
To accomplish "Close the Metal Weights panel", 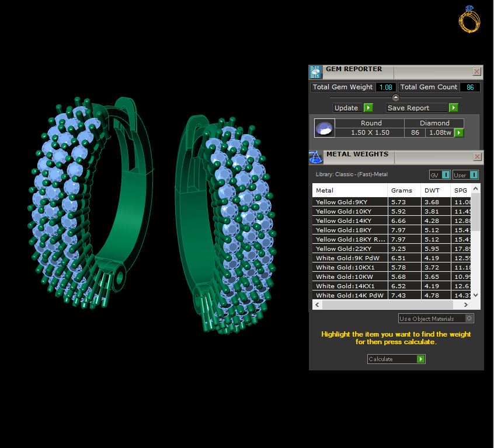I will (x=477, y=156).
